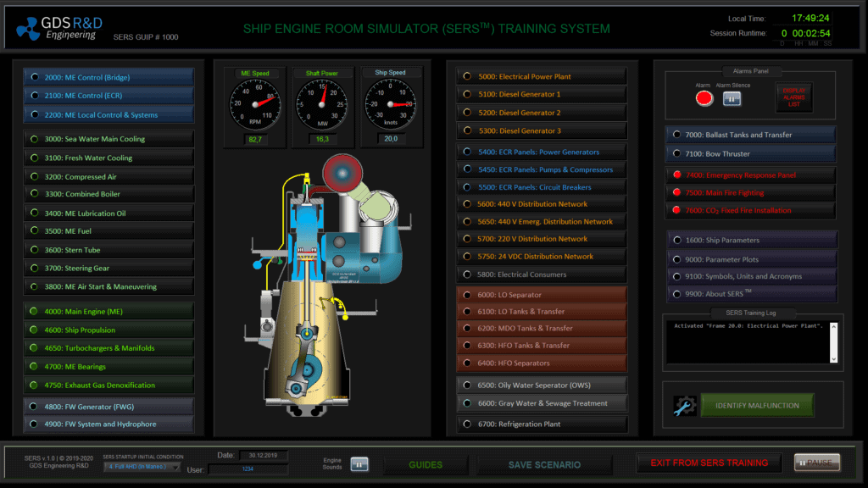Open 6400: HFO Separators

tap(542, 363)
